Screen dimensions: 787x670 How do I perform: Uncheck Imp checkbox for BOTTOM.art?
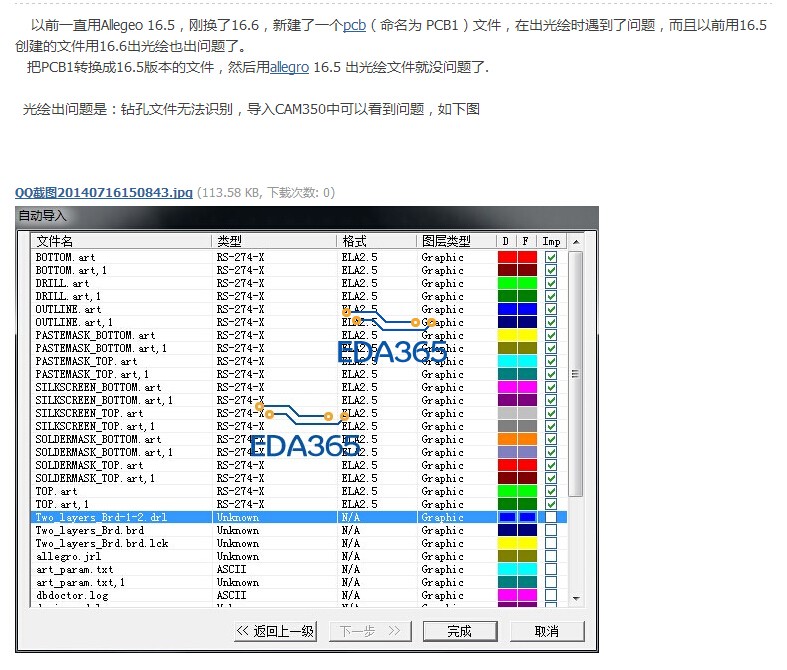551,257
